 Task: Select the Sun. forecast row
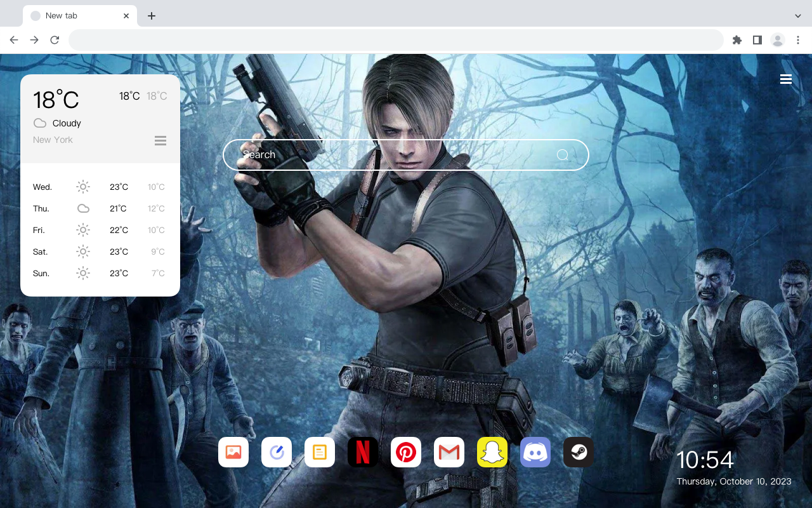click(x=100, y=273)
